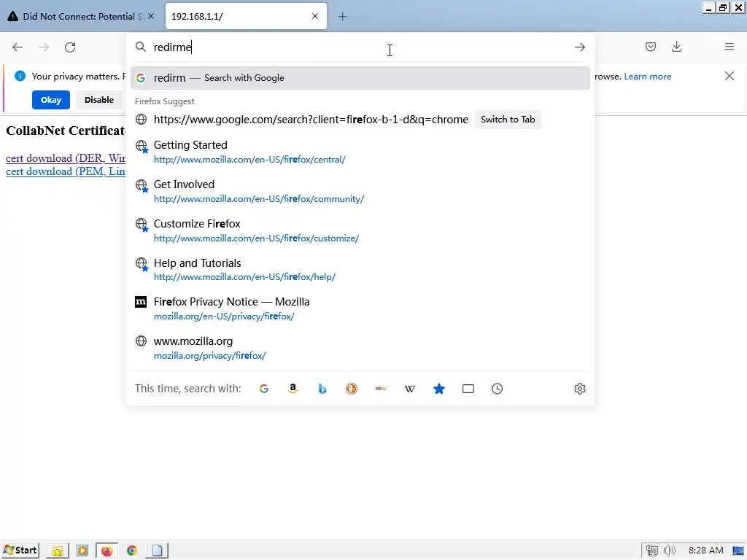Search this time with DuckDuckGo

351,389
